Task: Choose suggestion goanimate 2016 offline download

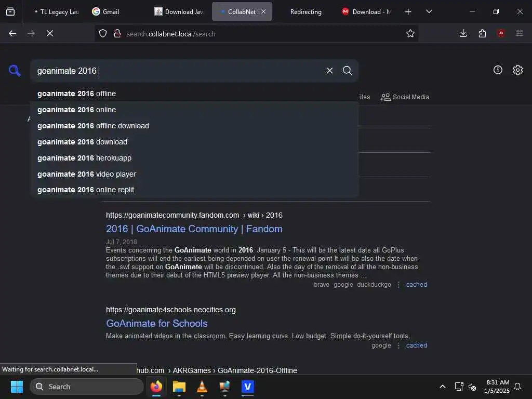Action: pos(194,126)
